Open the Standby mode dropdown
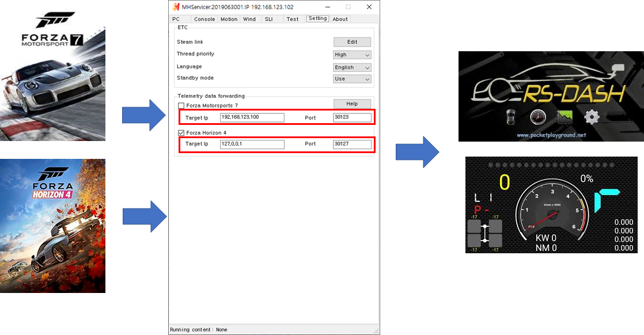Image resolution: width=644 pixels, height=335 pixels. pos(352,79)
